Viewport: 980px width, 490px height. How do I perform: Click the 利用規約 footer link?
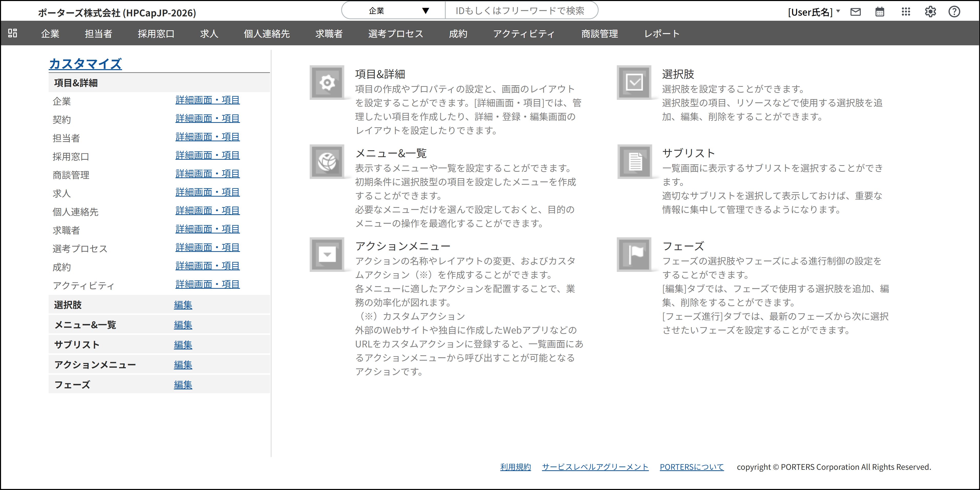pos(516,467)
